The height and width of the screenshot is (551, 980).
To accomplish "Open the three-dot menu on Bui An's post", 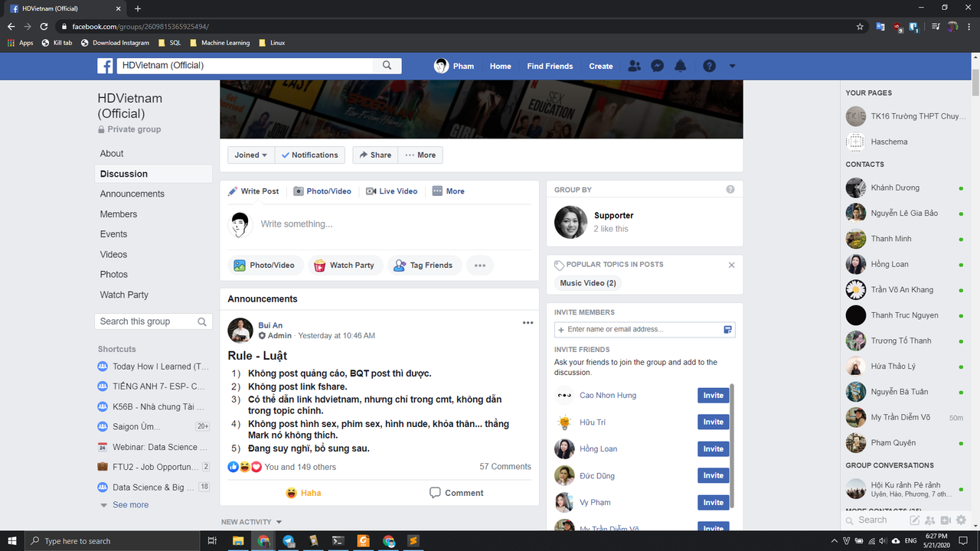I will pyautogui.click(x=528, y=323).
